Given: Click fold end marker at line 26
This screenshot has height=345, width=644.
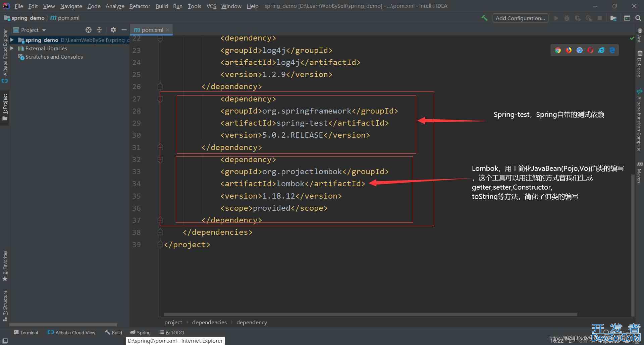Looking at the screenshot, I should (160, 86).
